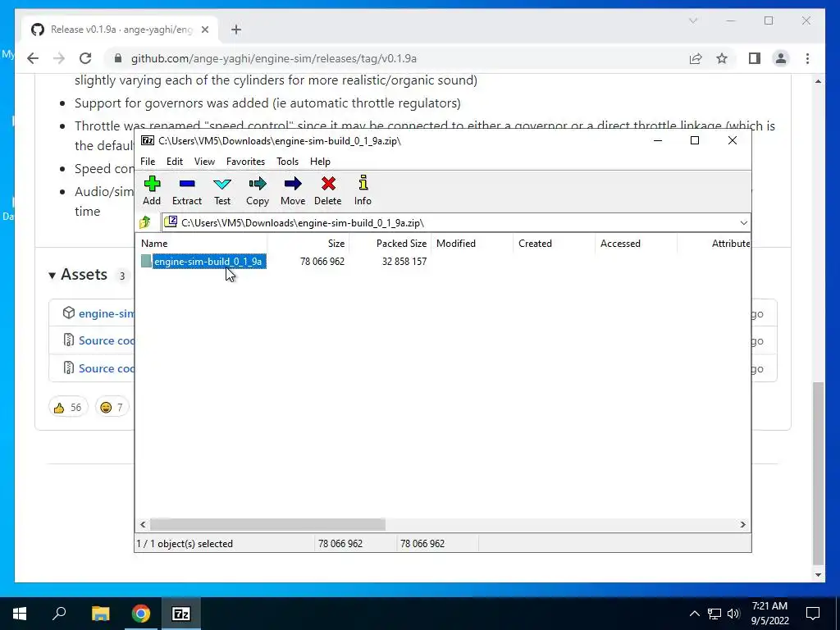Open Chrome three-dot menu
840x630 pixels.
click(807, 58)
